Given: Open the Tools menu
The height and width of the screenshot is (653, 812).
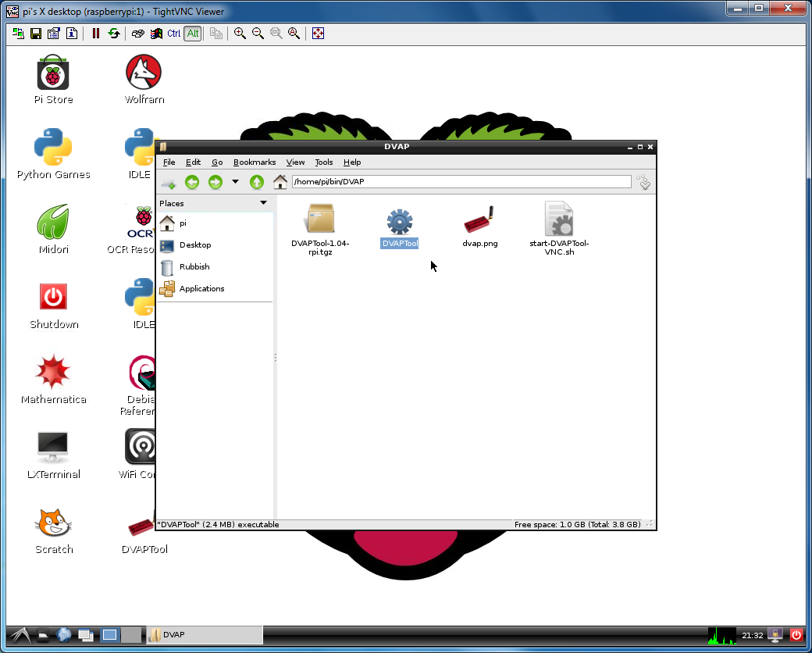Looking at the screenshot, I should click(324, 162).
